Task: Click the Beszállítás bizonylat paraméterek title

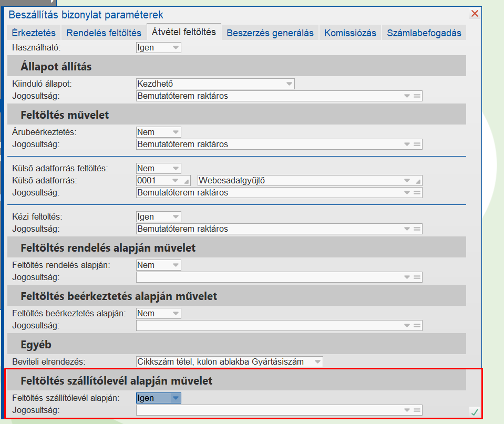Action: pos(86,15)
